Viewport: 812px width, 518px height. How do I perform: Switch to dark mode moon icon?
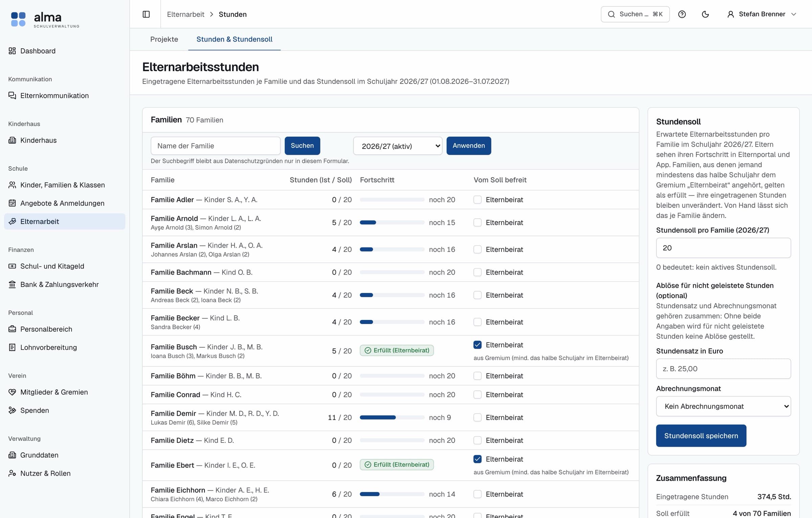(705, 14)
